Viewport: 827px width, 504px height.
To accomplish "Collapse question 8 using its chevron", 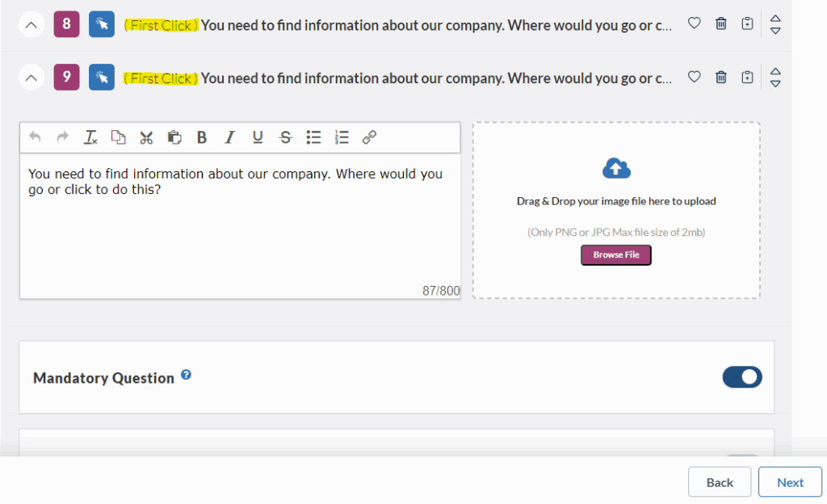I will [31, 23].
